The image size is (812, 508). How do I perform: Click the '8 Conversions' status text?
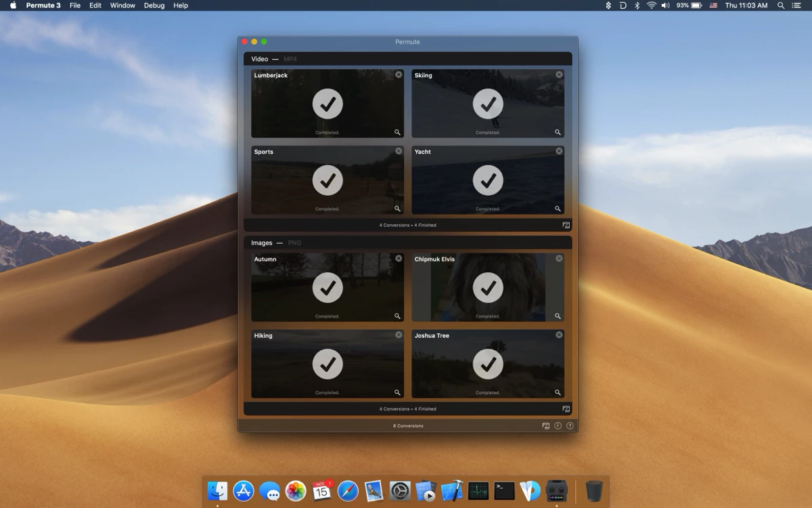pos(408,426)
